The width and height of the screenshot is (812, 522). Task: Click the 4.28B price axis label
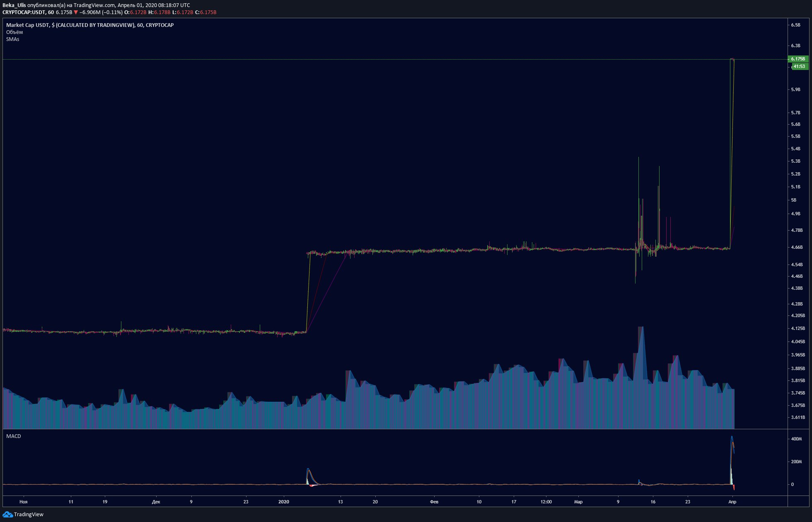[x=797, y=304]
